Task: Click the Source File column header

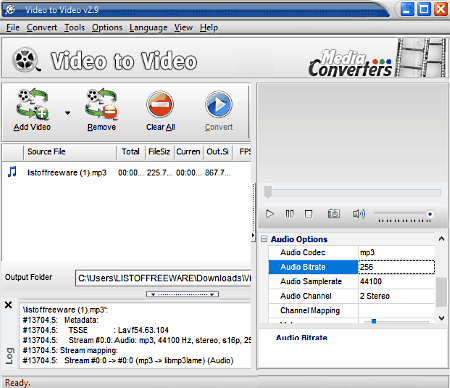Action: tap(70, 152)
